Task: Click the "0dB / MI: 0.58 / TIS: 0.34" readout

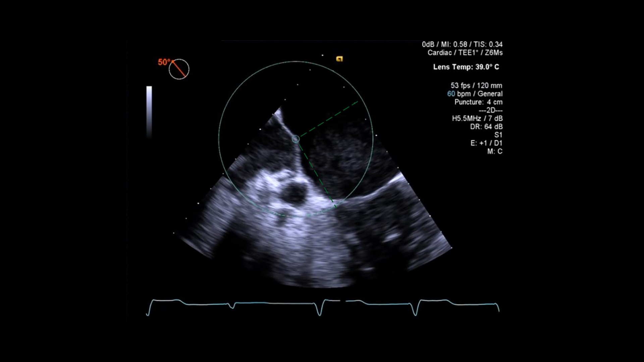Action: pyautogui.click(x=462, y=44)
